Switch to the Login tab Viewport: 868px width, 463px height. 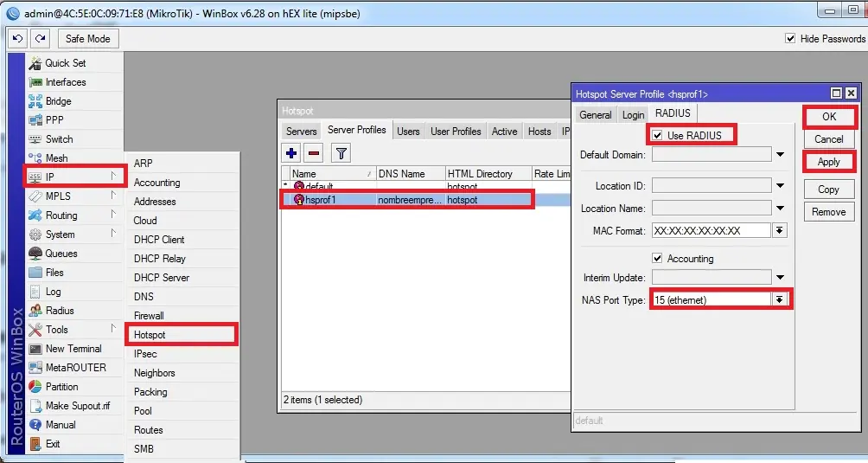coord(634,114)
